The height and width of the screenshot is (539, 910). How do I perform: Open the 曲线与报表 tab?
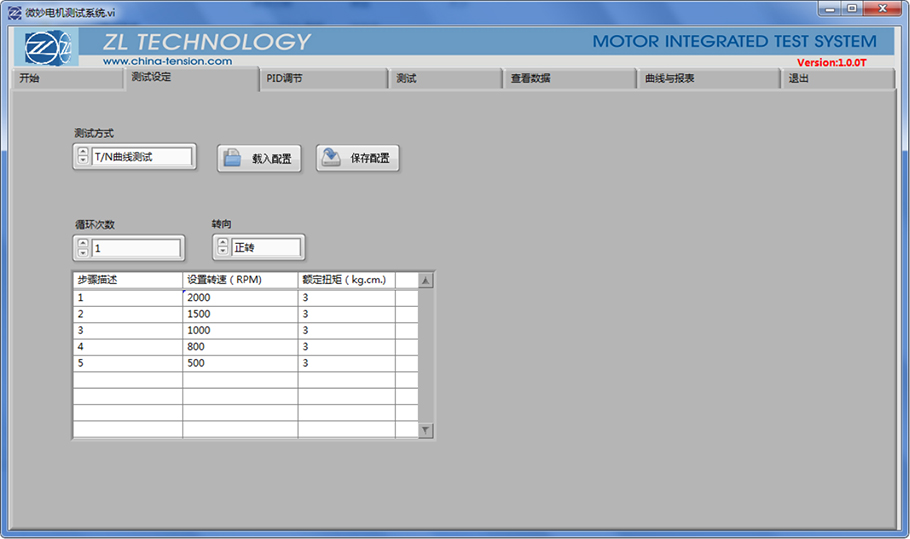coord(707,79)
